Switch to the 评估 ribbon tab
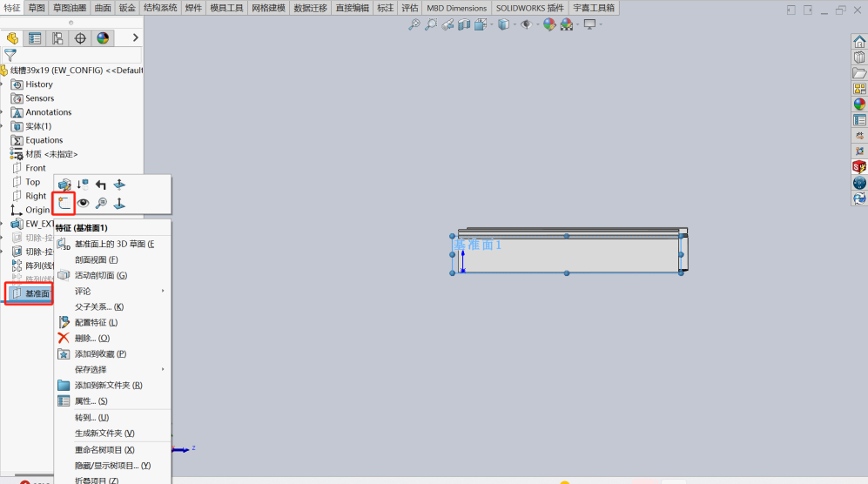The height and width of the screenshot is (484, 868). pyautogui.click(x=410, y=8)
